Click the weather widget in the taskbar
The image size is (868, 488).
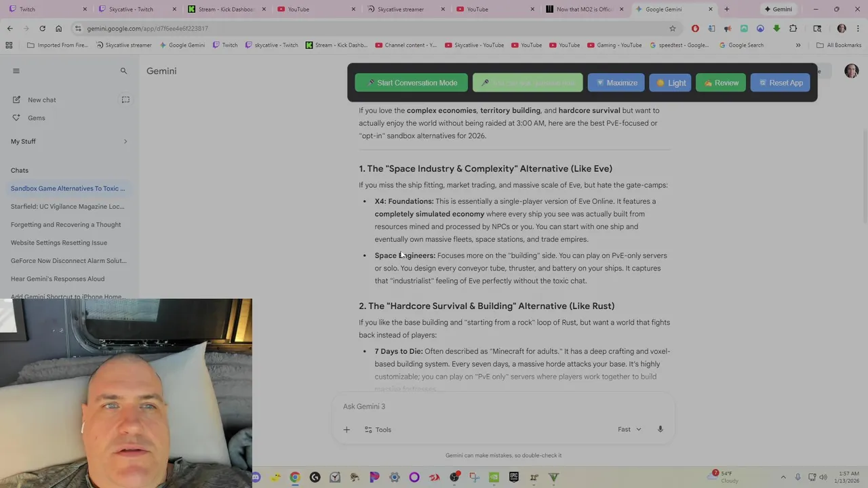724,477
